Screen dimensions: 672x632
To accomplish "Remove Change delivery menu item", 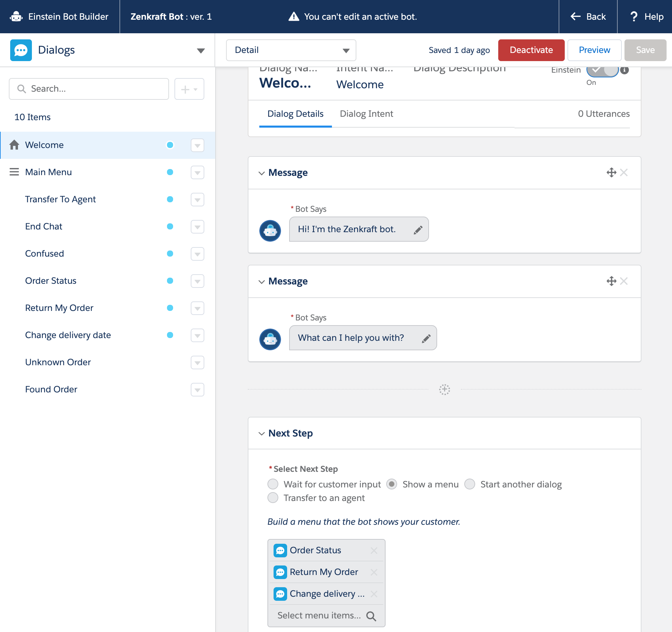I will (374, 594).
